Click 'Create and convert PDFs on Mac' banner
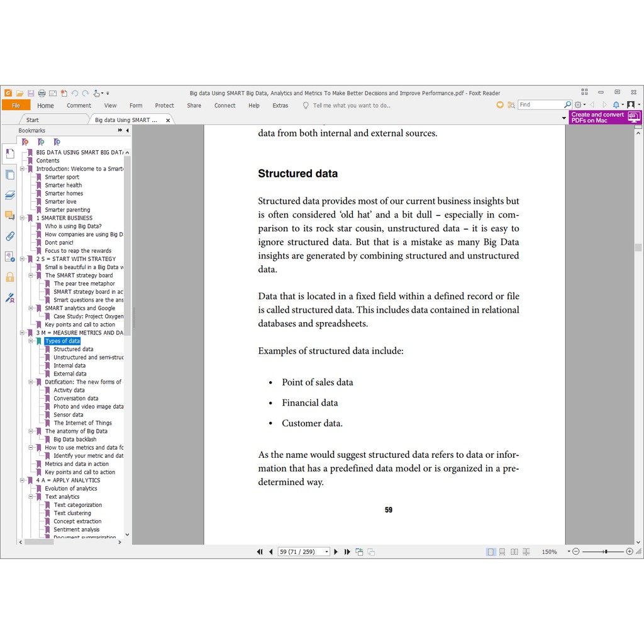Viewport: 644px width, 644px height. [x=605, y=118]
